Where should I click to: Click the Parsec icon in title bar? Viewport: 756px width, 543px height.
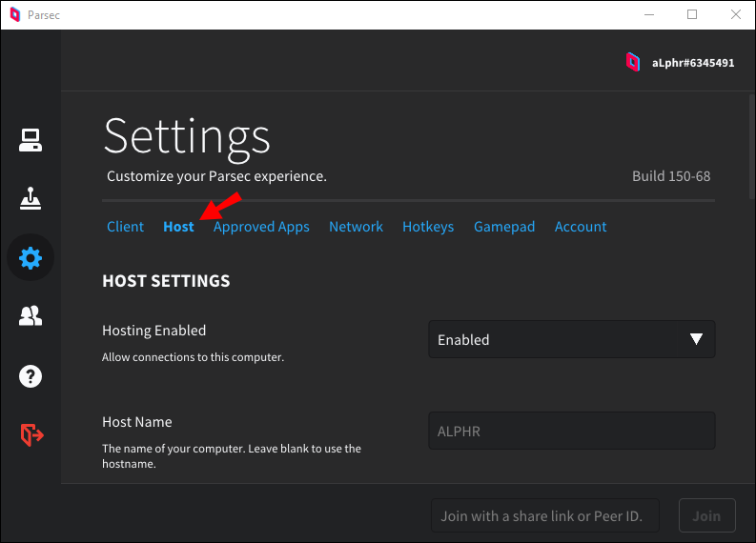coord(15,15)
